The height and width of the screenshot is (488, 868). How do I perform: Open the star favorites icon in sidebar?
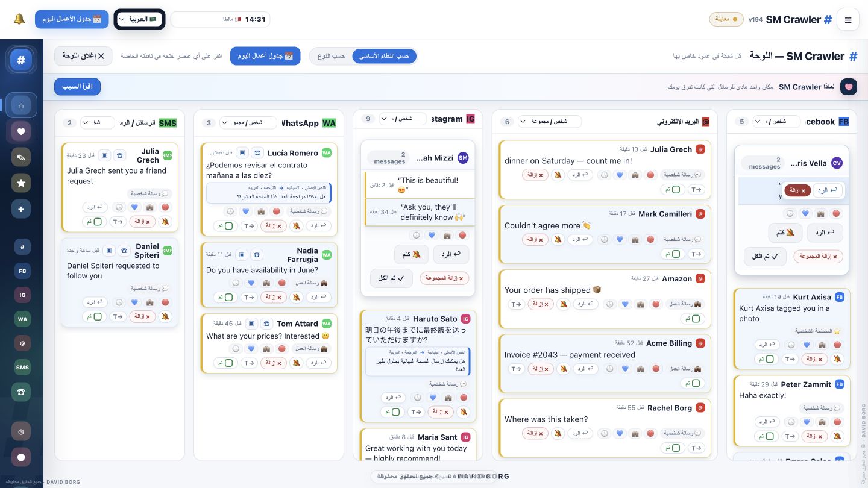click(21, 183)
